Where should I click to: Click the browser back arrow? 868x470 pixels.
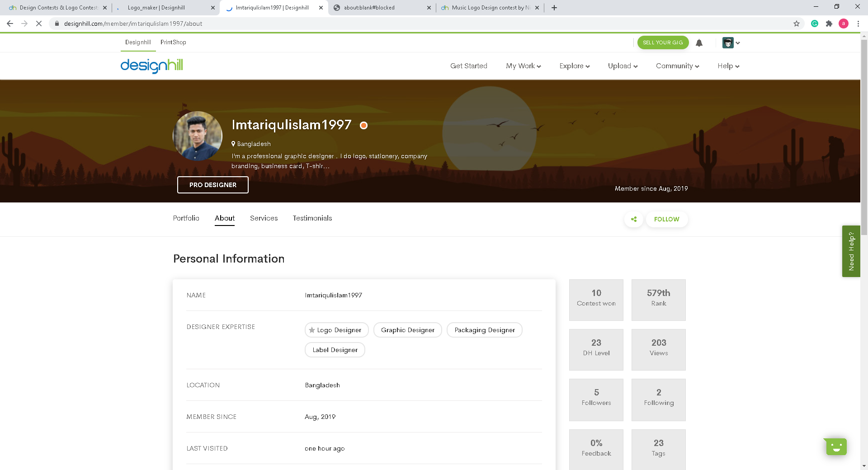(10, 23)
